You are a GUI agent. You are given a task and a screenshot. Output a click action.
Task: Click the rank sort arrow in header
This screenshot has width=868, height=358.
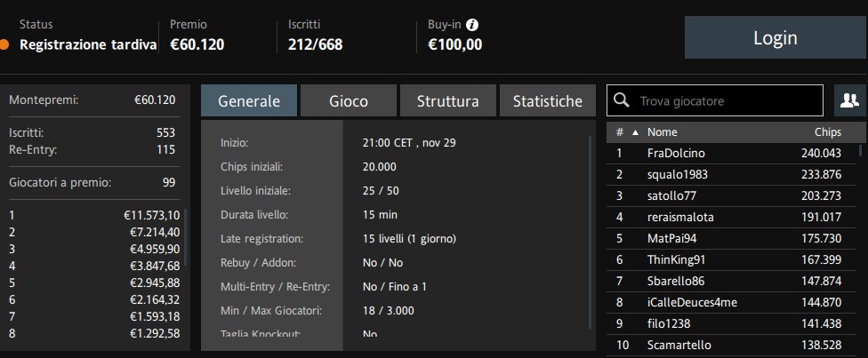pyautogui.click(x=635, y=132)
